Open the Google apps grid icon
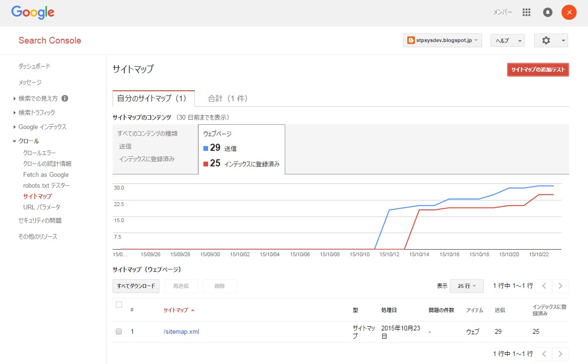This screenshot has height=364, width=588. (x=527, y=12)
